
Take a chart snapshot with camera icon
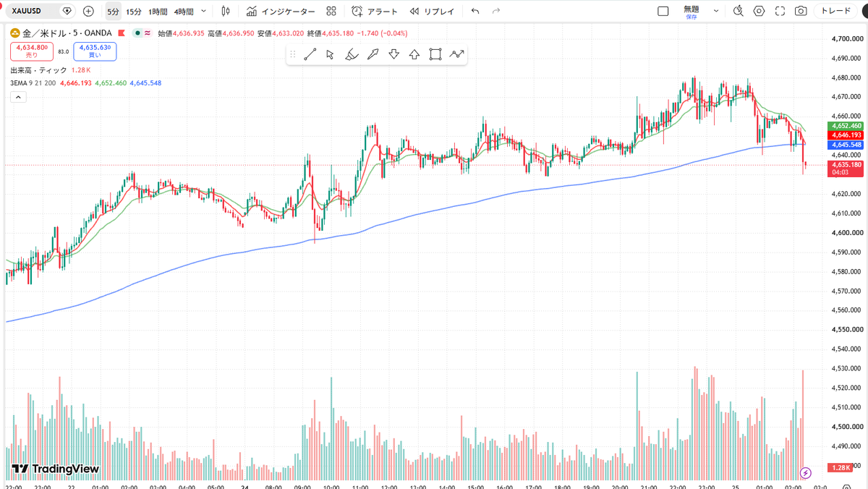pos(801,12)
